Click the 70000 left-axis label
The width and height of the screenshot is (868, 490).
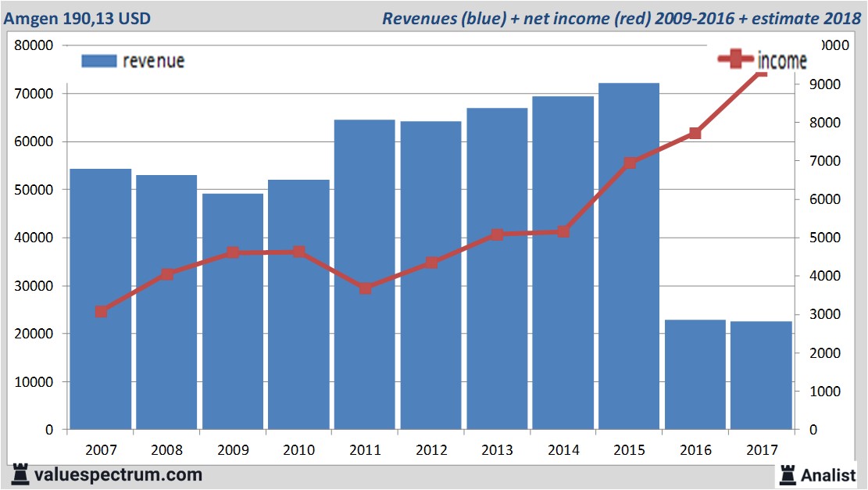tap(34, 94)
